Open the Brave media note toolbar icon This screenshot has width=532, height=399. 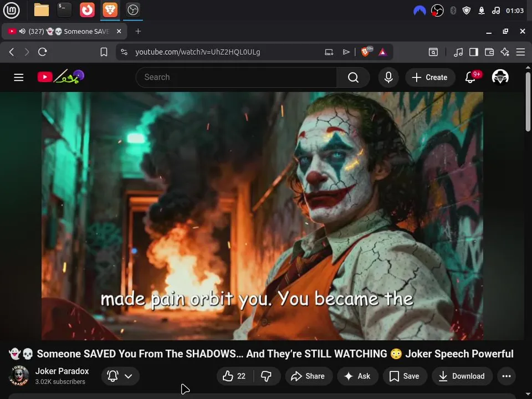click(x=458, y=52)
